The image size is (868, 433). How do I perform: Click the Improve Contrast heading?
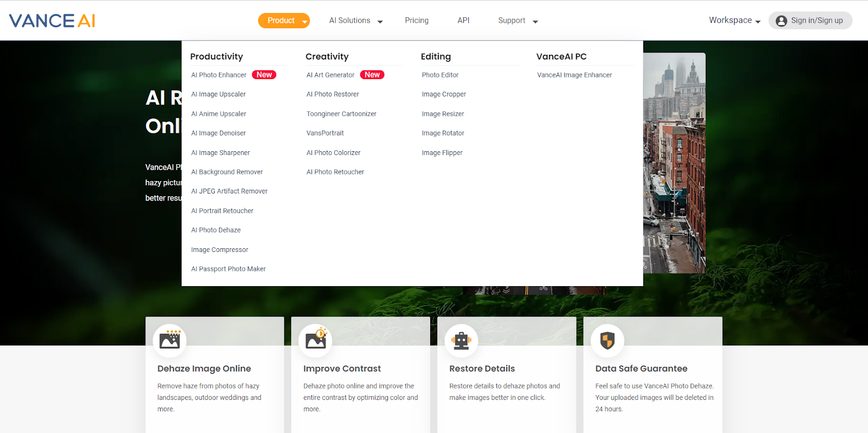[x=342, y=369]
